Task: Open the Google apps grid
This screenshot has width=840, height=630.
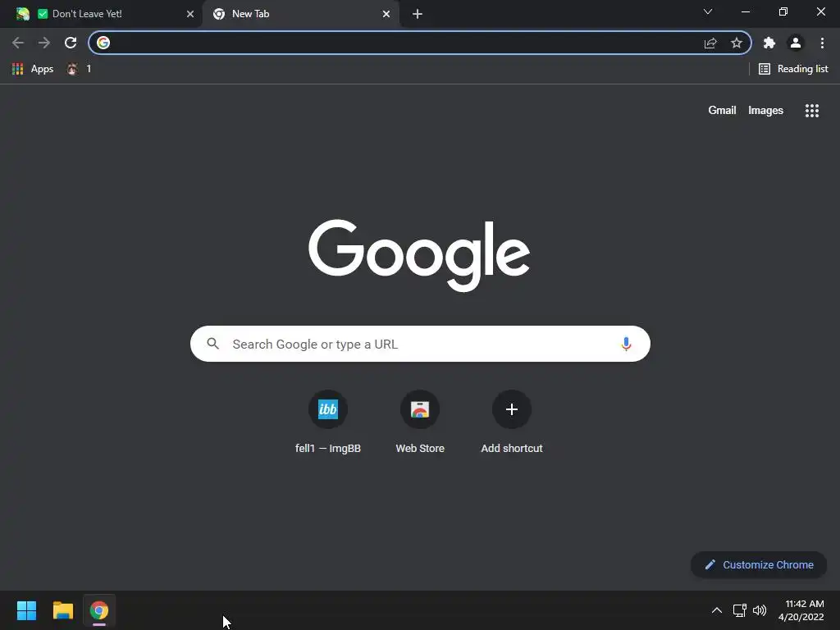Action: tap(812, 111)
